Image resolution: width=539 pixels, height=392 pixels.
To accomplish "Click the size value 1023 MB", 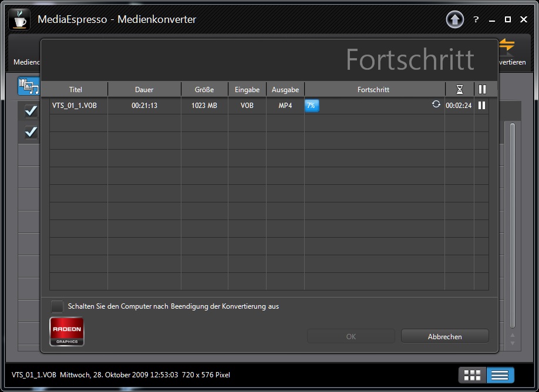I will [204, 106].
